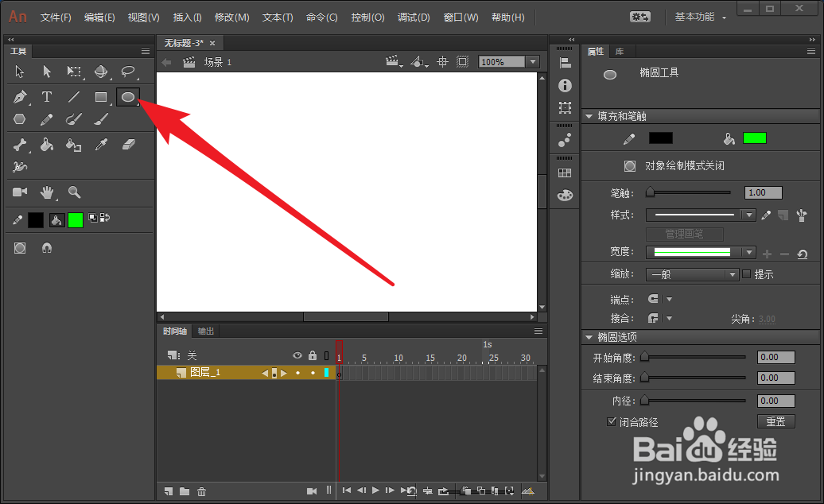Click the 重置 button in 椭圆选项
Screen dimensions: 824x504
click(x=775, y=421)
